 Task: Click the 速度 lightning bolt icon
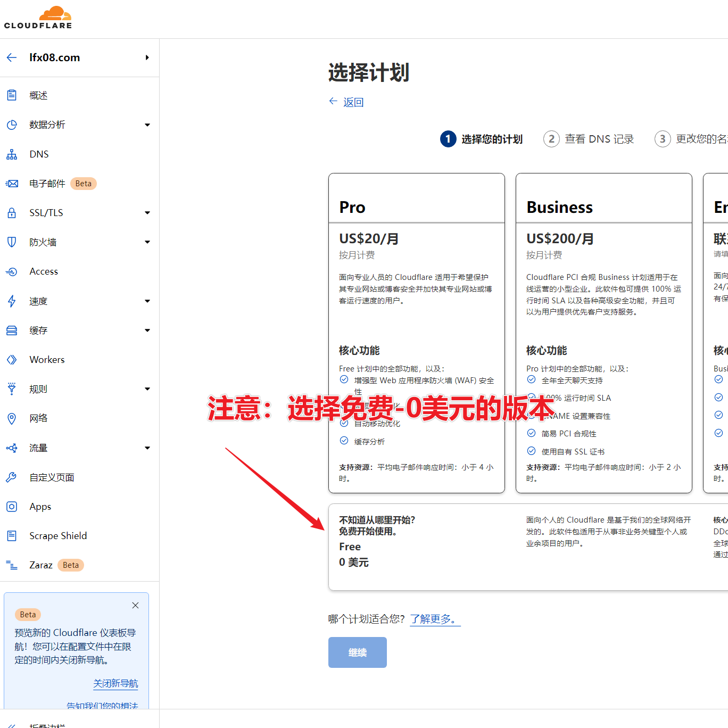12,301
